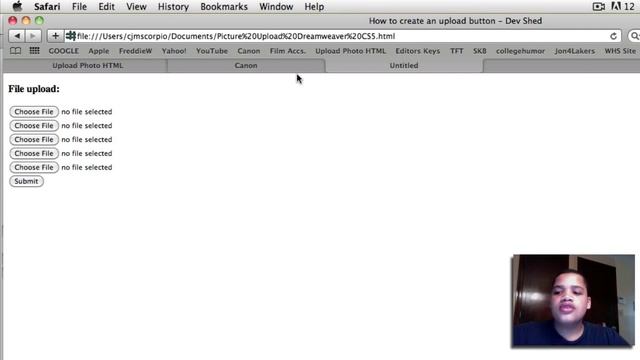Open the Help menu

(x=314, y=7)
